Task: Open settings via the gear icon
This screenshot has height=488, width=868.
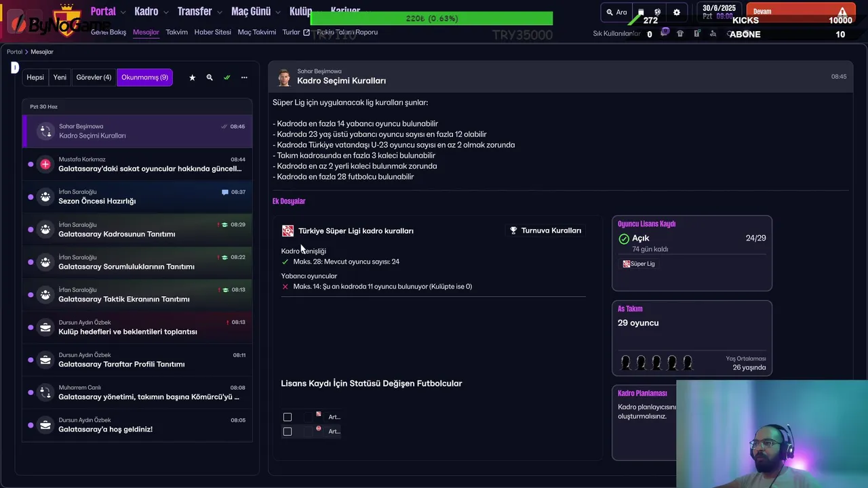Action: (676, 12)
